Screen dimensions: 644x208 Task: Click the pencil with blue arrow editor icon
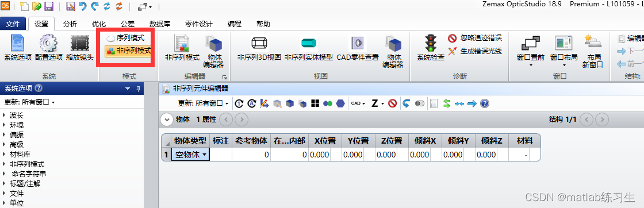[264, 103]
